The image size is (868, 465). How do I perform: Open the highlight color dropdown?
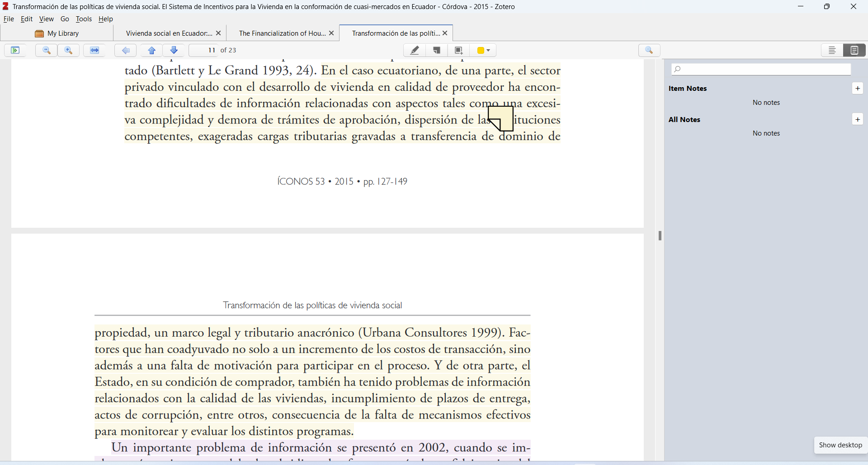(483, 50)
